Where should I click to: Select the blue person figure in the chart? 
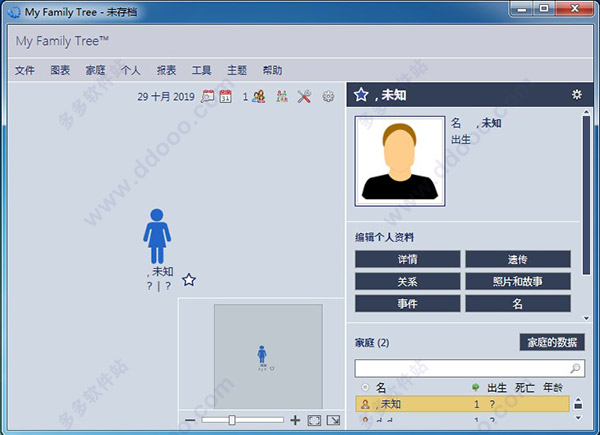(157, 236)
